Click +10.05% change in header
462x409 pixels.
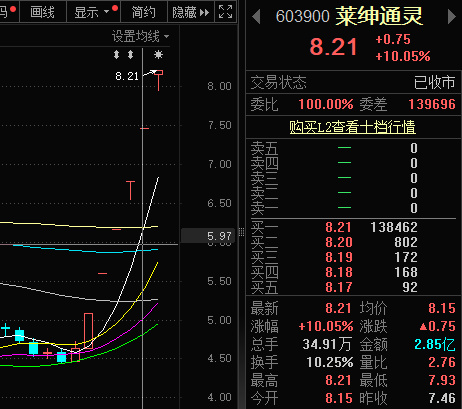click(x=403, y=56)
